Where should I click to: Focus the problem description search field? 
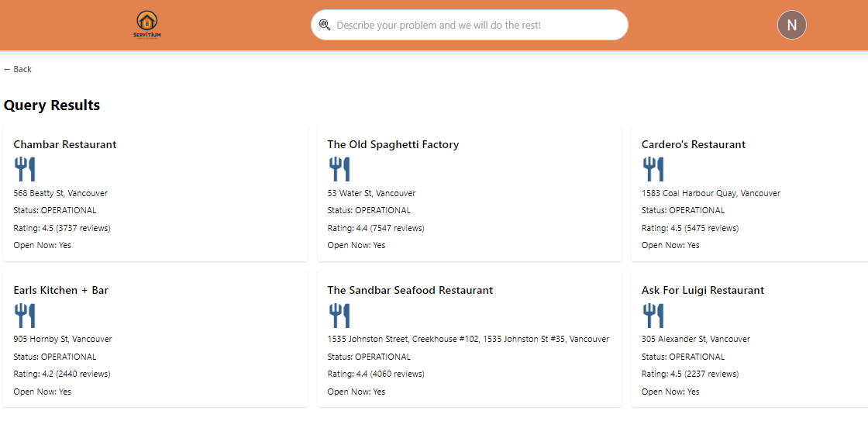point(470,25)
